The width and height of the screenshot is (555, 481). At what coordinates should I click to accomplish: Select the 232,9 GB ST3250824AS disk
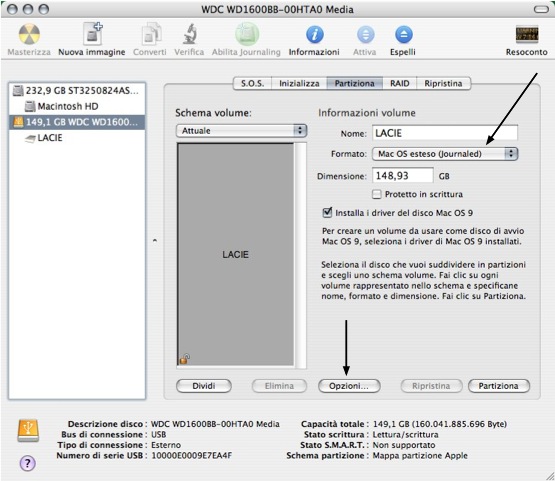[x=77, y=91]
